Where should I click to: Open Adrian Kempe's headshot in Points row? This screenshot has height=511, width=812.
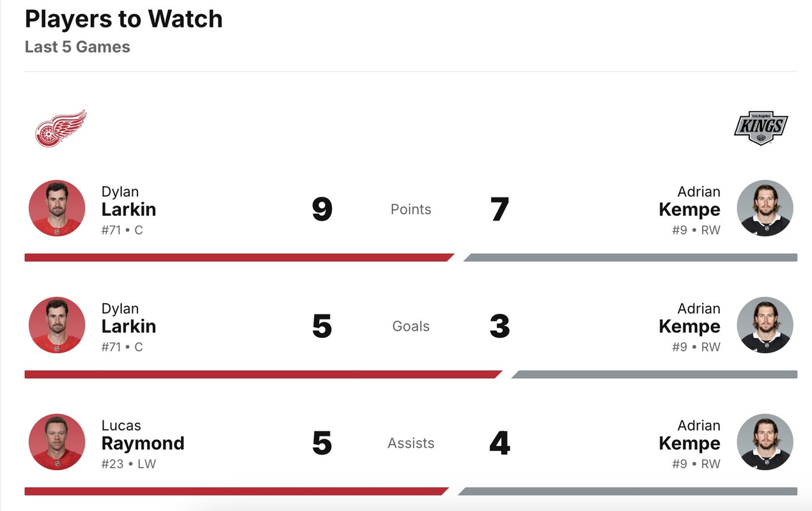(765, 208)
